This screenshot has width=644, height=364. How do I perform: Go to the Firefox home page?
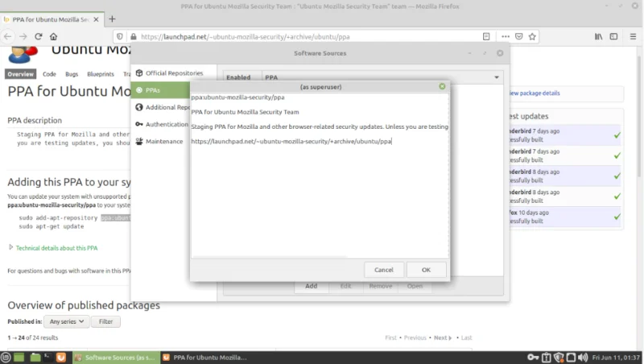click(x=53, y=36)
